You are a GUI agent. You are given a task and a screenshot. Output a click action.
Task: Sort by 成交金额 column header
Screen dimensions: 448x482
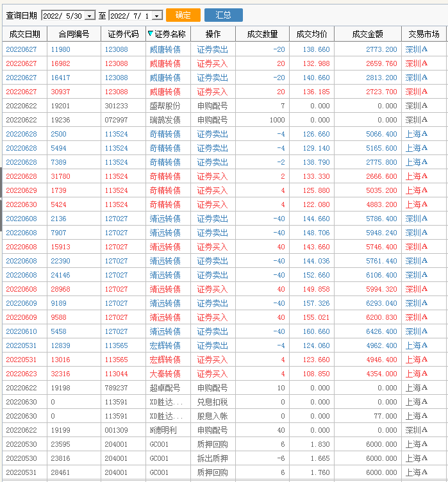[x=368, y=34]
